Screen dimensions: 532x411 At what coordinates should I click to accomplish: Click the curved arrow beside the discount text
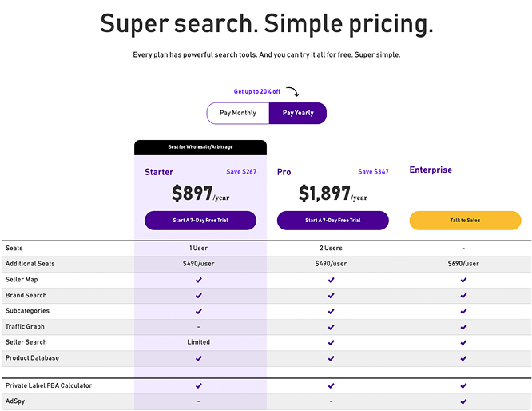point(292,92)
